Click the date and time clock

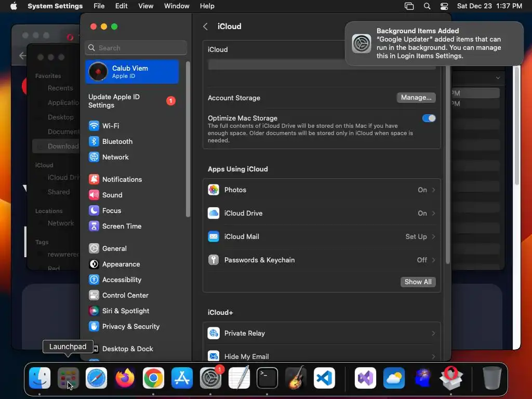pos(489,6)
